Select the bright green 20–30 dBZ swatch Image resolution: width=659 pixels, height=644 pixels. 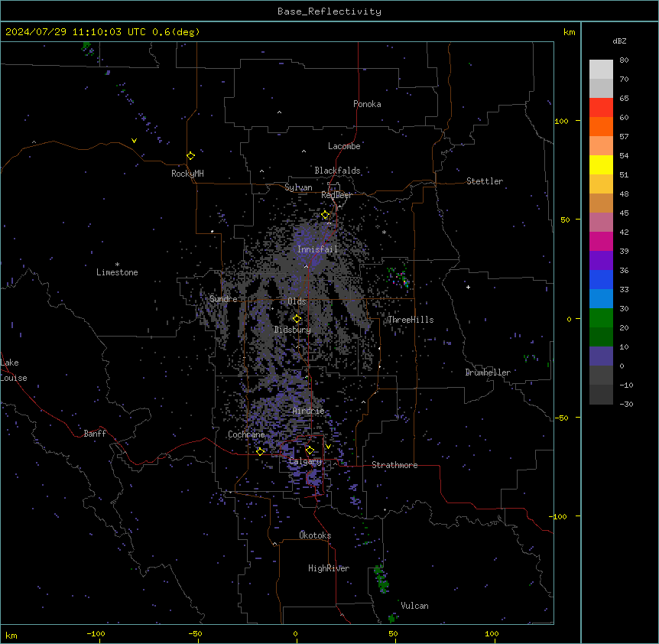point(601,318)
